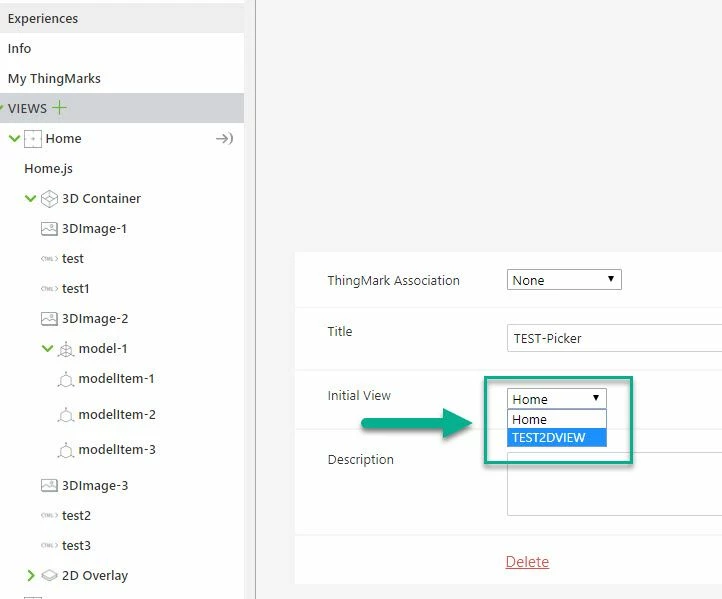The image size is (722, 599).
Task: Choose TEST2DVIEW from the Initial View list
Action: 557,437
